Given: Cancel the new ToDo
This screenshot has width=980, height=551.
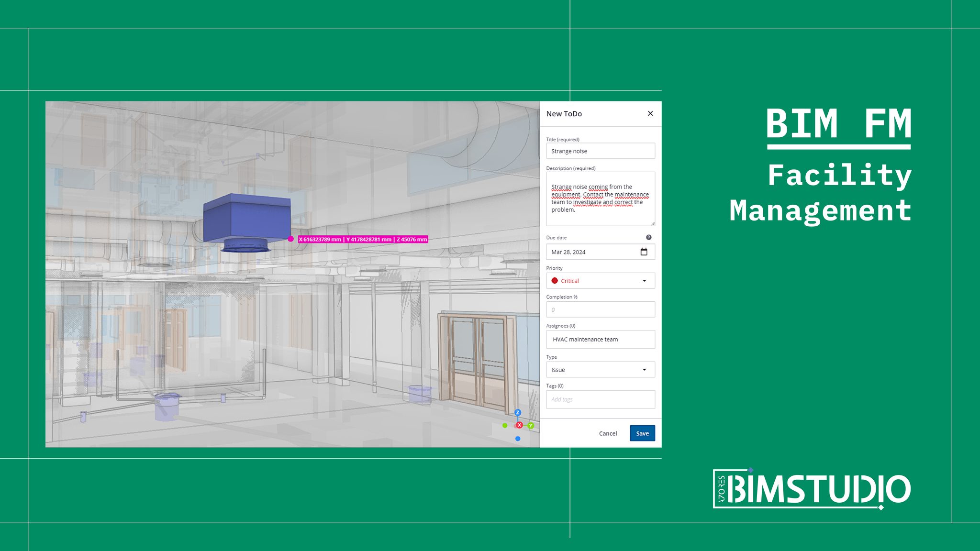Looking at the screenshot, I should click(x=608, y=433).
